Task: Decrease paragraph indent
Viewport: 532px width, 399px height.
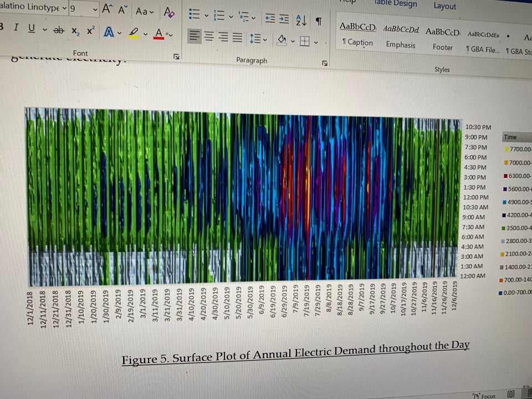Action: [x=270, y=18]
